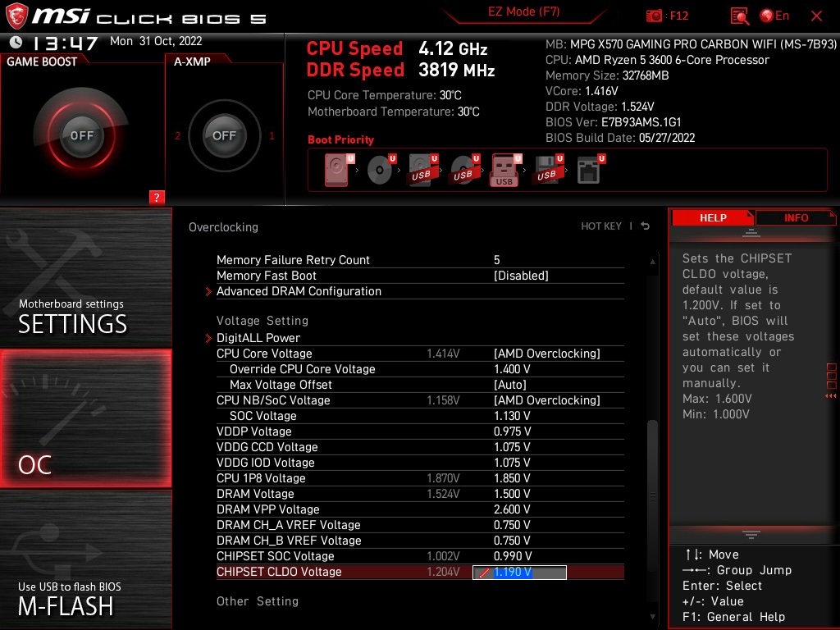Edit the VDDG CCD Voltage value
The height and width of the screenshot is (630, 840).
(x=512, y=447)
